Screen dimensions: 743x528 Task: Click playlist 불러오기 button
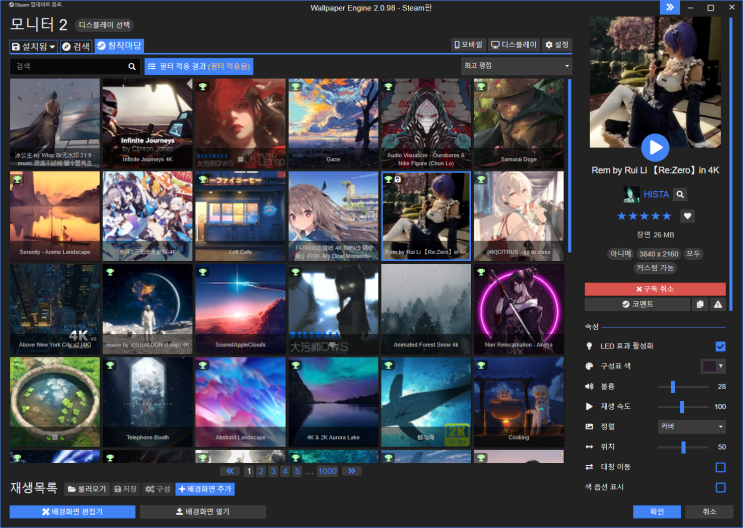pyautogui.click(x=87, y=489)
